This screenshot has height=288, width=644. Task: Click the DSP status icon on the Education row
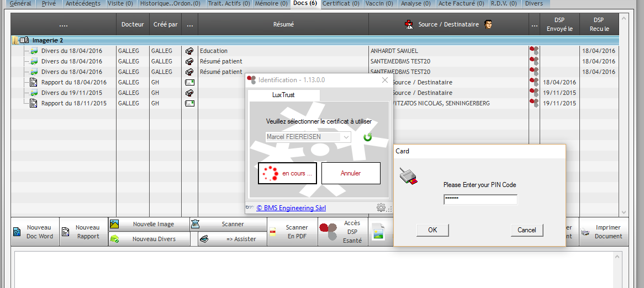click(534, 51)
